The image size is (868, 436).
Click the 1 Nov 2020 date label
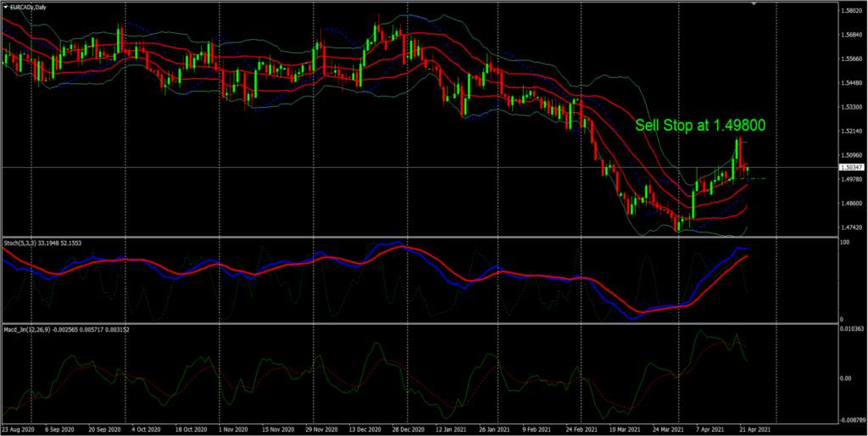pos(236,429)
